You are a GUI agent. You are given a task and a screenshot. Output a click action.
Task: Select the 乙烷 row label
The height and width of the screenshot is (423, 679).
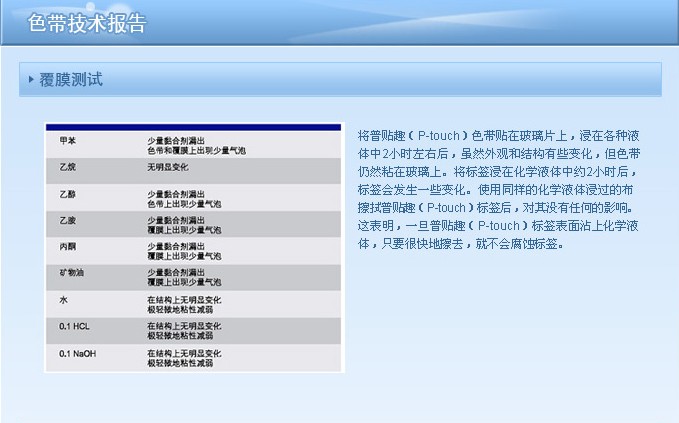coord(68,167)
